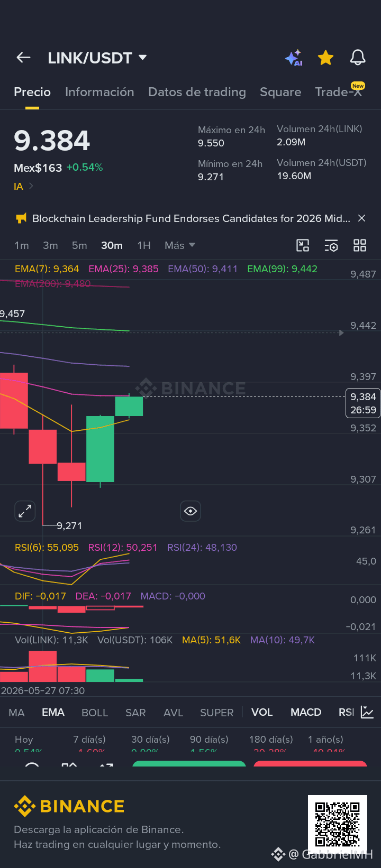The height and width of the screenshot is (868, 381).
Task: Open the Square tab
Action: [280, 92]
